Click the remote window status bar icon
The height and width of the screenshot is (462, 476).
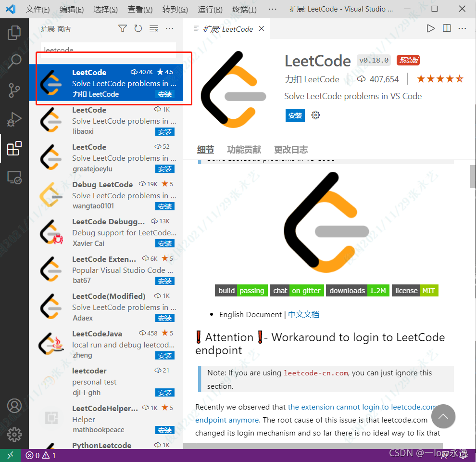click(10, 455)
